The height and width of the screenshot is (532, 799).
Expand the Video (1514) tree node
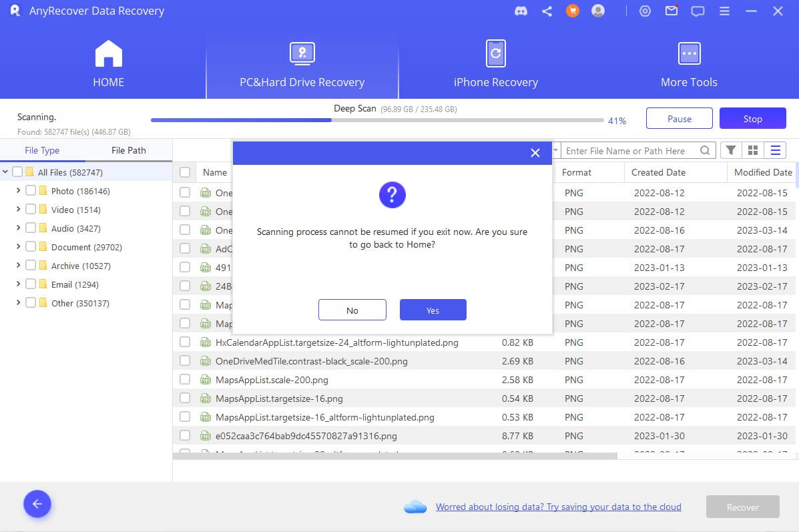pyautogui.click(x=19, y=210)
